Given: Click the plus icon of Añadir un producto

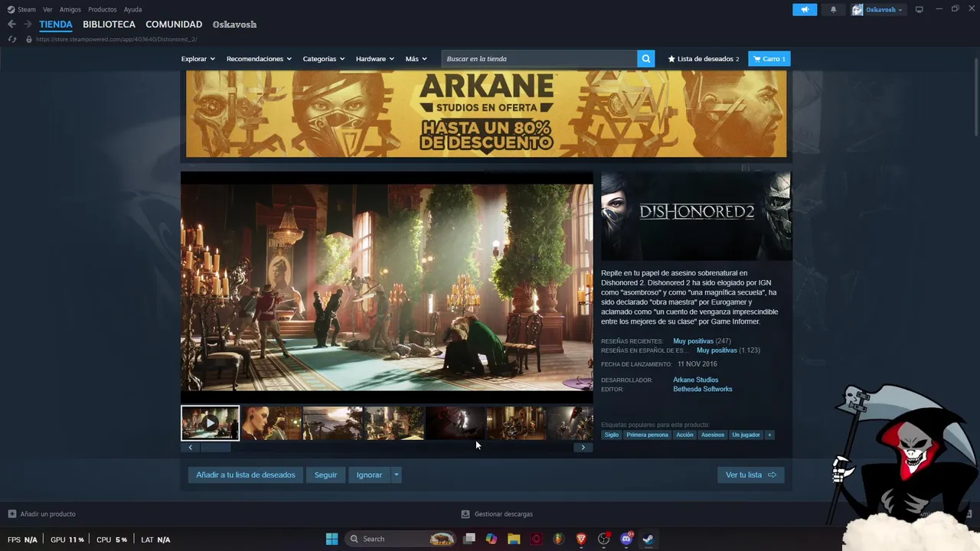Looking at the screenshot, I should click(x=11, y=514).
